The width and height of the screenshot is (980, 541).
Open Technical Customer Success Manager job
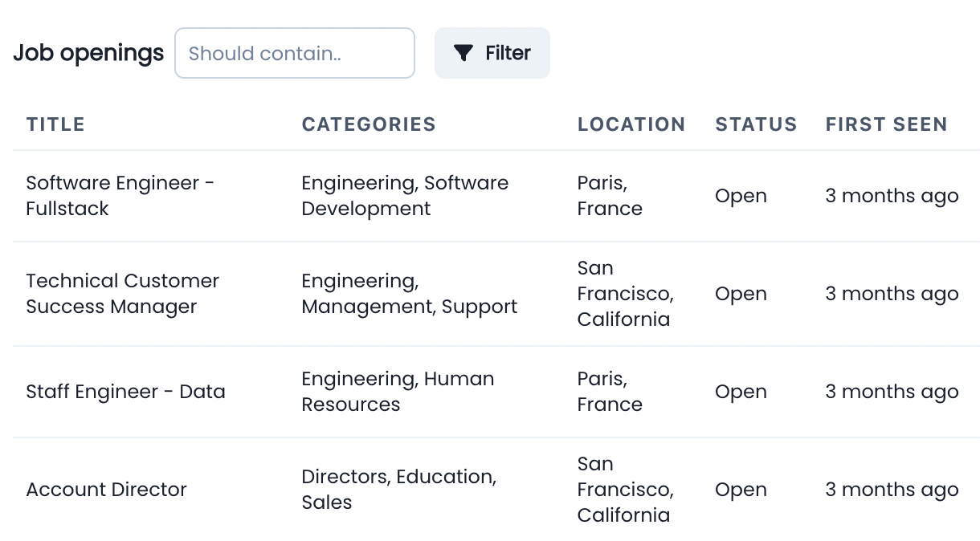tap(122, 293)
